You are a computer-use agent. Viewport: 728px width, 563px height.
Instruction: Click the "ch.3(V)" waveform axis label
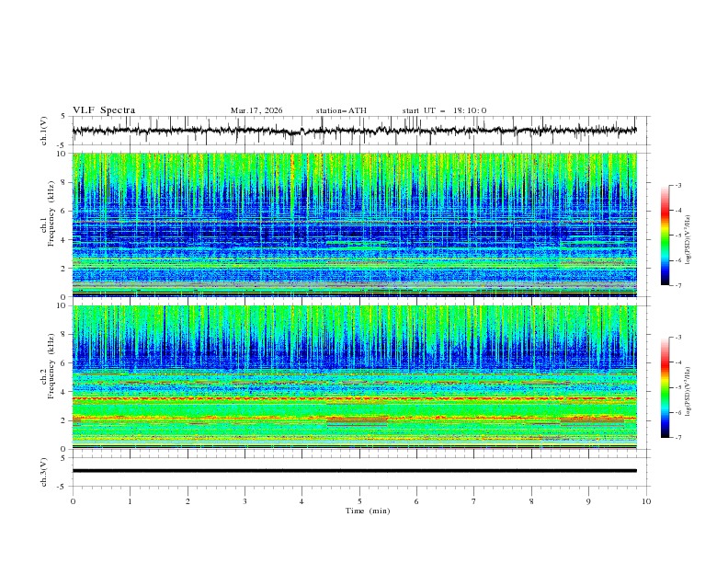tap(44, 472)
